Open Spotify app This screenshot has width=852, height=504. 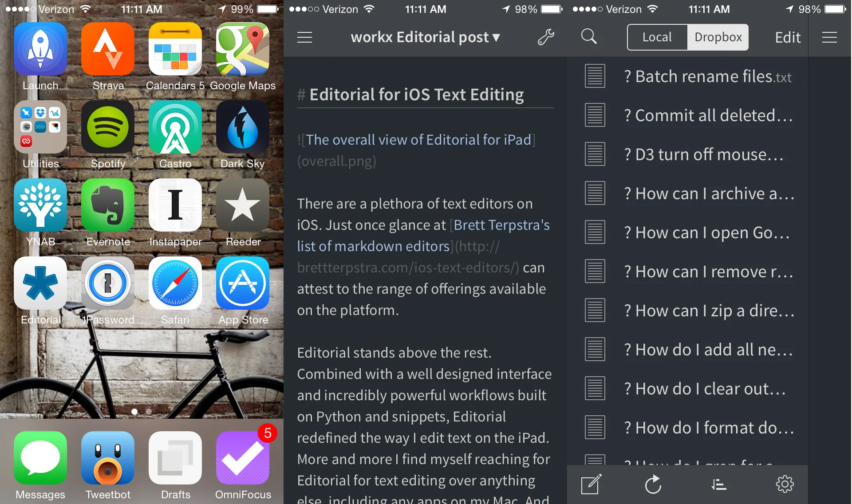[108, 127]
